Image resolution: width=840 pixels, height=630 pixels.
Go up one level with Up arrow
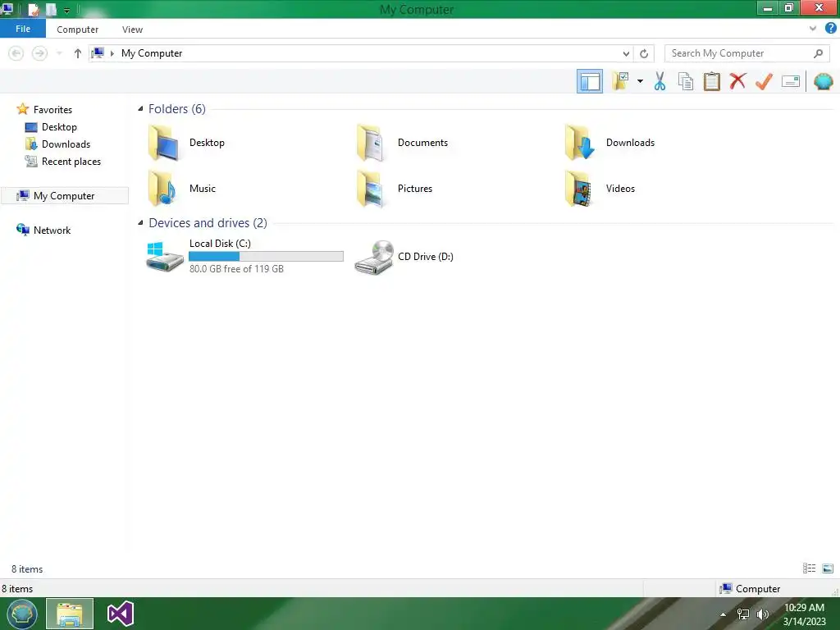click(x=78, y=53)
